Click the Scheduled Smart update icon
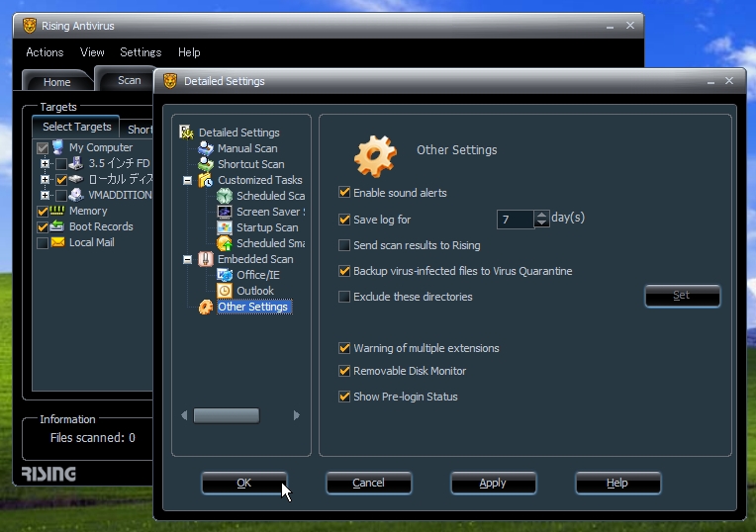The image size is (756, 532). 225,243
